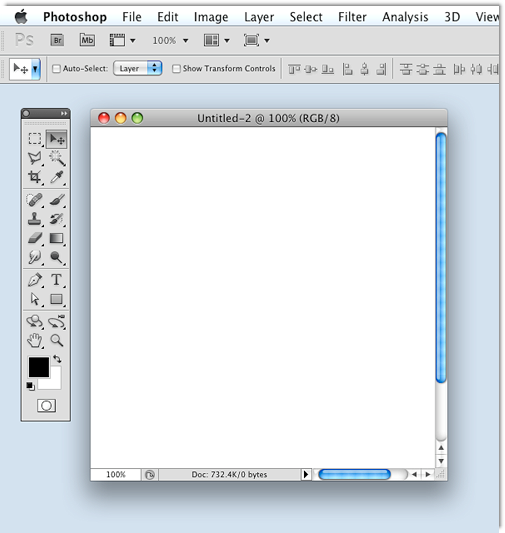Select the Rectangular Marquee tool
Image resolution: width=505 pixels, height=533 pixels.
35,139
